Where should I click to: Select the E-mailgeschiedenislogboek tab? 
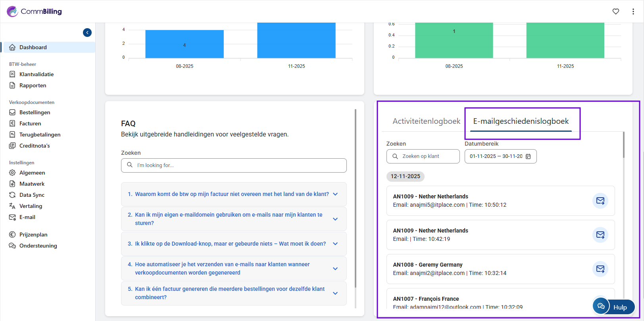pyautogui.click(x=521, y=121)
